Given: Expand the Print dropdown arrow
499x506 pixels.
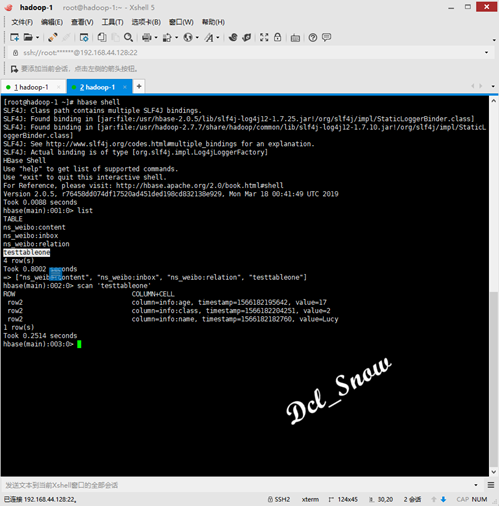Looking at the screenshot, I should (x=156, y=37).
